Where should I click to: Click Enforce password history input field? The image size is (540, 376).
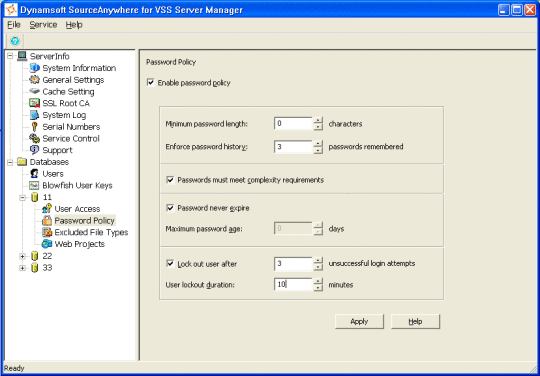click(x=294, y=147)
